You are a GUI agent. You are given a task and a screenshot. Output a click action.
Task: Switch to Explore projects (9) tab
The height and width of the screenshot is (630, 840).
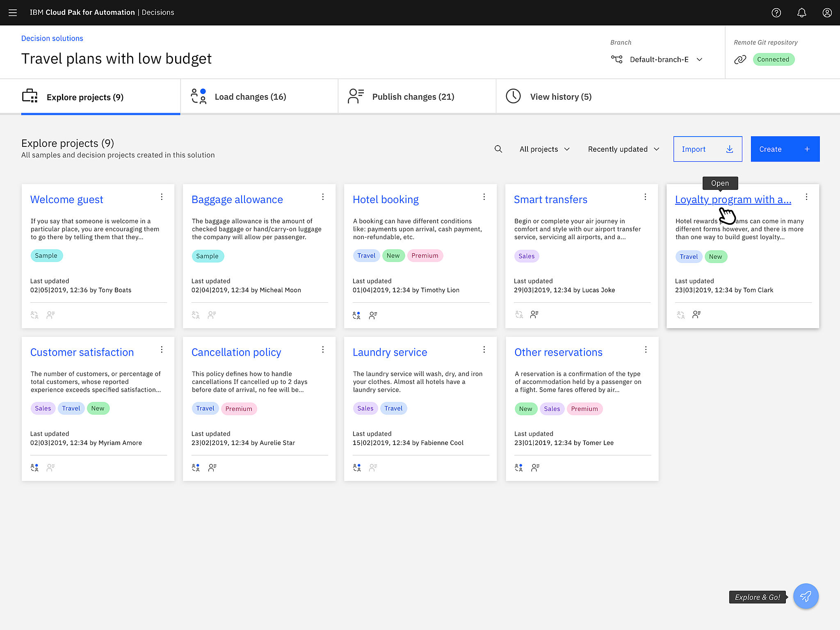pos(100,97)
